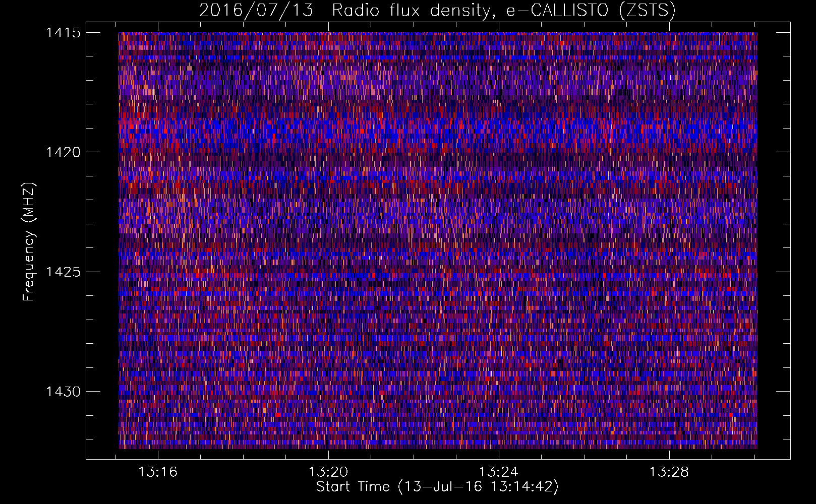
Task: Click the 'Start Time (13-Jul-16 13:14:42)' label
Action: (437, 487)
